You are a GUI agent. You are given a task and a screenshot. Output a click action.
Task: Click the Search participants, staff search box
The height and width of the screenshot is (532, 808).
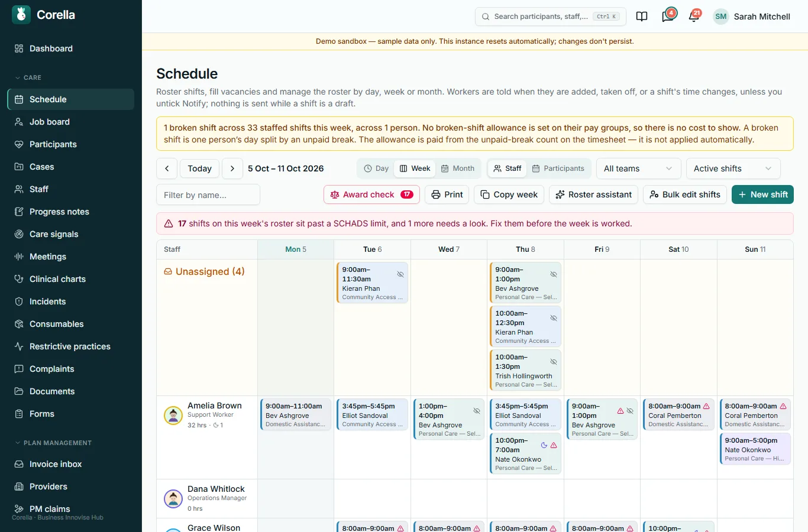point(551,17)
